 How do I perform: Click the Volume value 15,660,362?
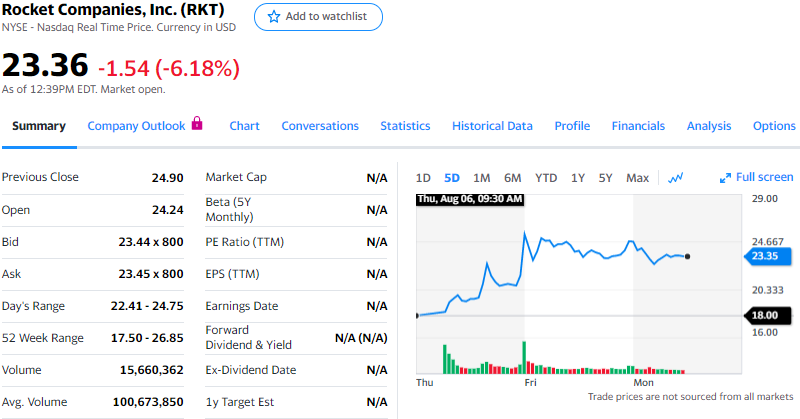point(152,370)
